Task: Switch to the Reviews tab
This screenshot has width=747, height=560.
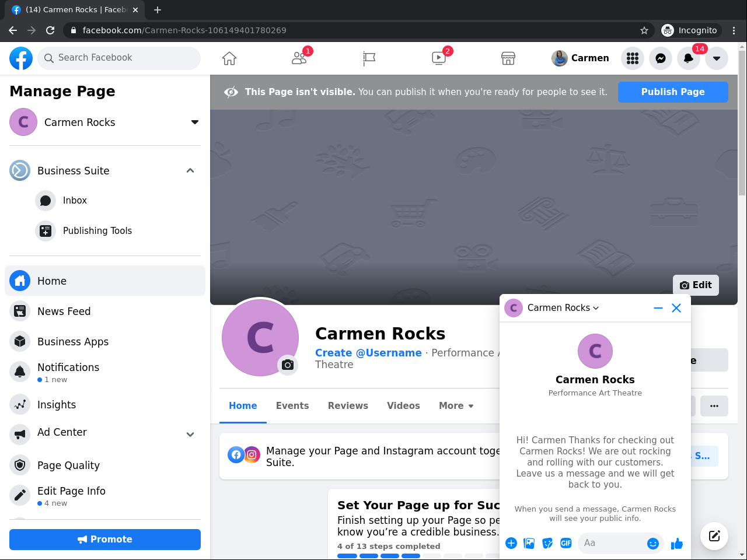Action: click(x=348, y=406)
